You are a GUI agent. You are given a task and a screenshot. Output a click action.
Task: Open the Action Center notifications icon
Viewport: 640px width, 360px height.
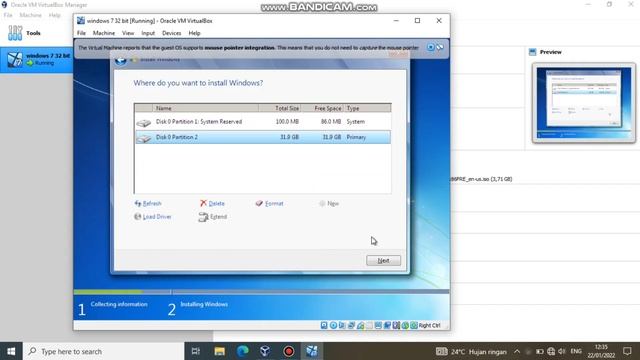[627, 351]
